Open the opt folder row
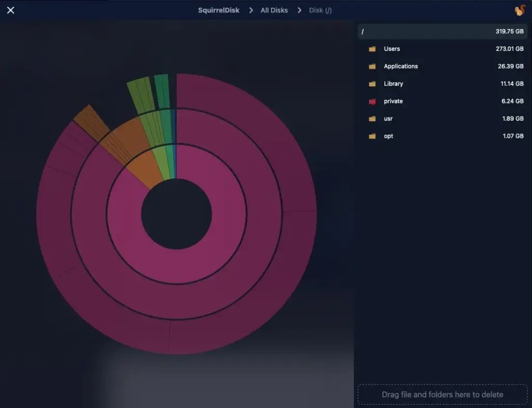Viewport: 532px width, 408px height. 443,136
